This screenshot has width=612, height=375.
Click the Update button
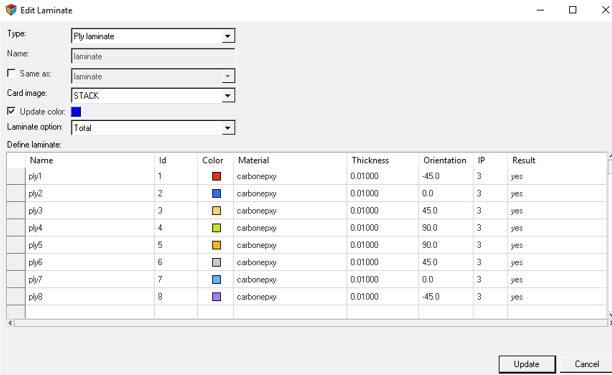click(527, 364)
